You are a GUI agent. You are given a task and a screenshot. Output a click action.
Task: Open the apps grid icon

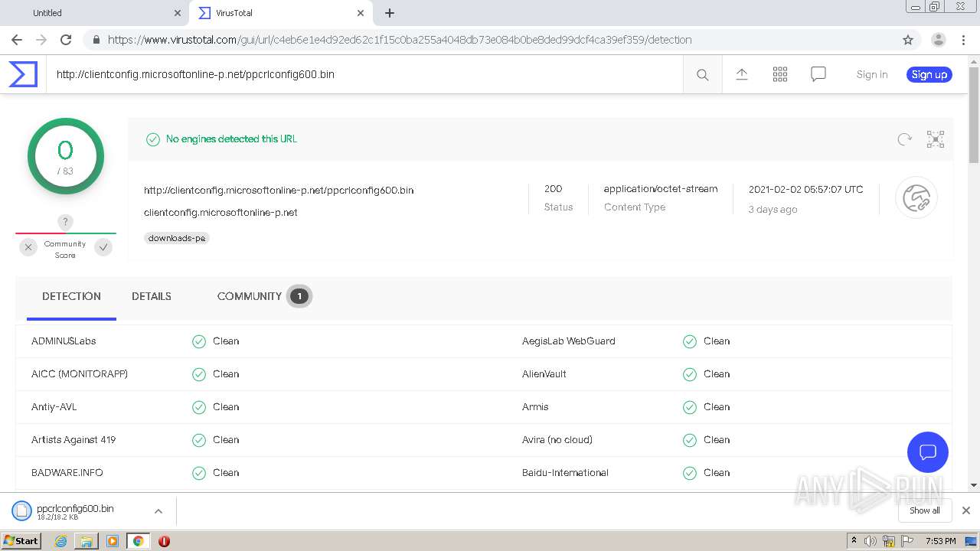coord(779,74)
